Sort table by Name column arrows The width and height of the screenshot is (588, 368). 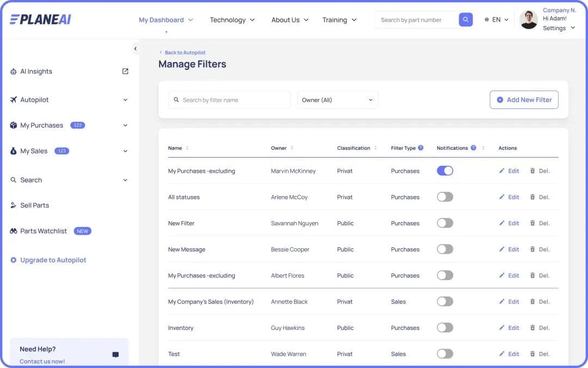187,148
